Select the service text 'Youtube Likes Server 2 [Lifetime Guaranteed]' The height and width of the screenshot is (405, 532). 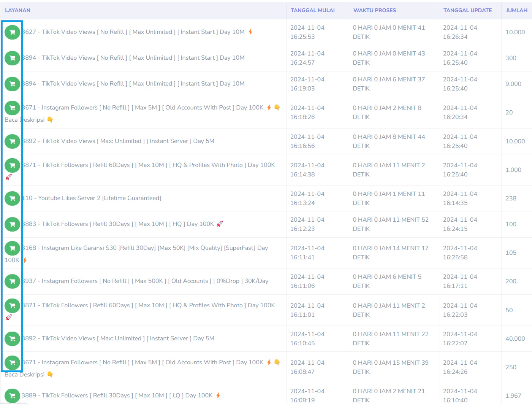pyautogui.click(x=100, y=198)
